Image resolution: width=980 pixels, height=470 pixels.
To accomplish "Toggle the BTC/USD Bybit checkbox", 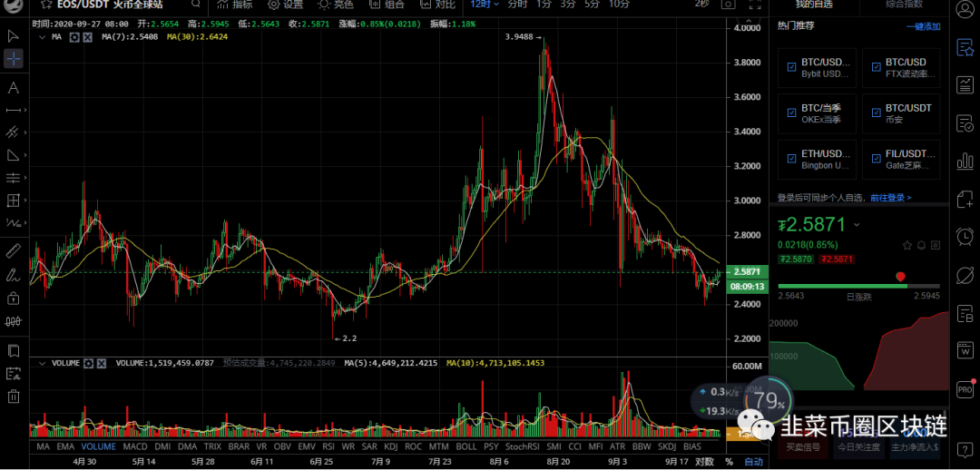I will click(x=792, y=66).
